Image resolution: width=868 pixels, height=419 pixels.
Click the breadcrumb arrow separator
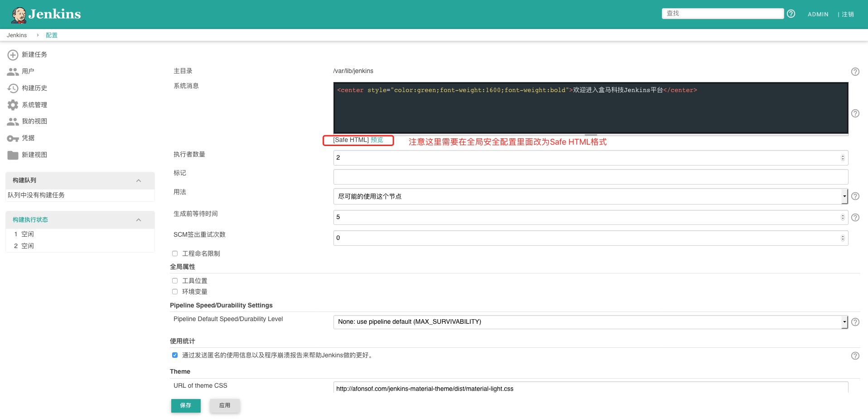(x=38, y=35)
